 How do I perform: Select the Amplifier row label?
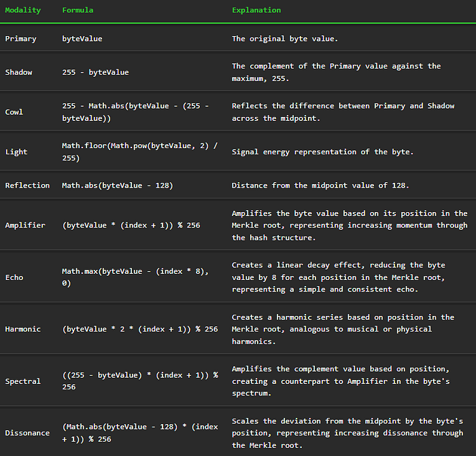(25, 225)
